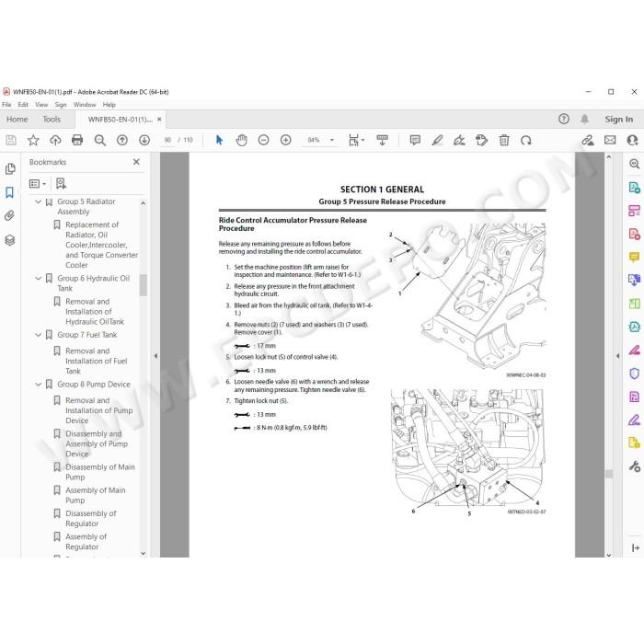Open the search tool in the right pane
Viewport: 644px width, 644px height.
pos(635,164)
